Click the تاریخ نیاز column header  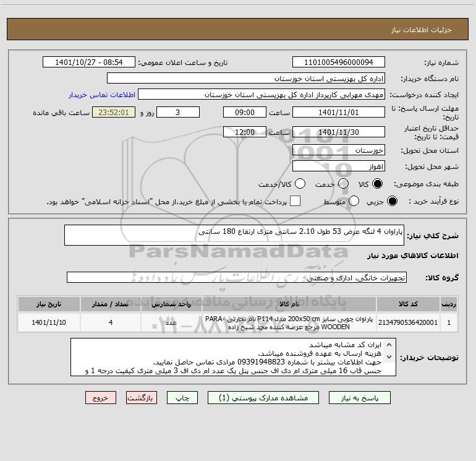click(x=49, y=304)
